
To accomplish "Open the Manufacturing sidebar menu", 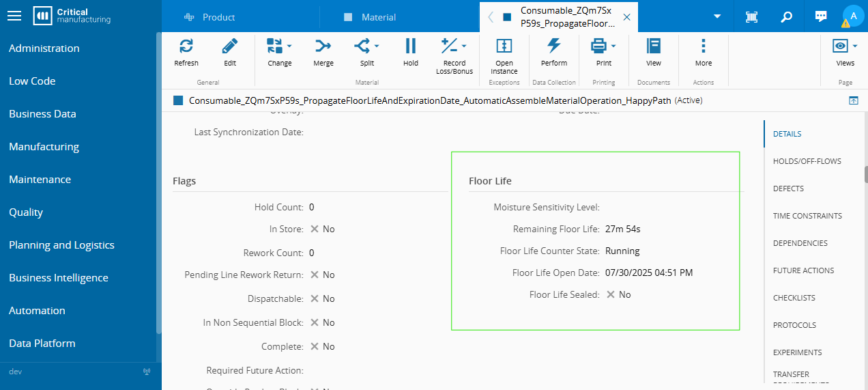I will [44, 147].
